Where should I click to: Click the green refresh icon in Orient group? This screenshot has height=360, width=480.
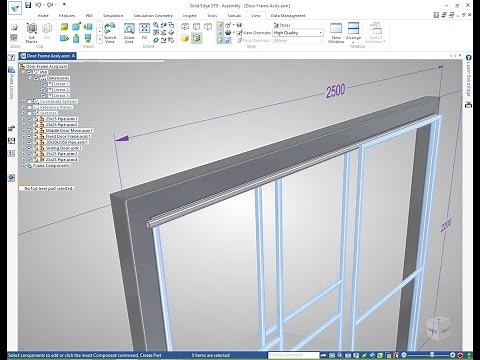(156, 40)
